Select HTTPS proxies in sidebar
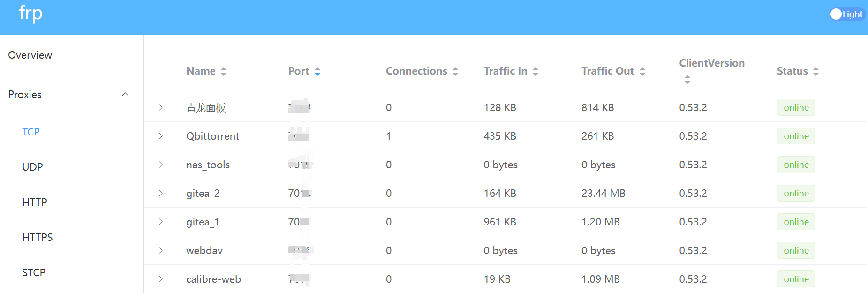 (x=38, y=237)
